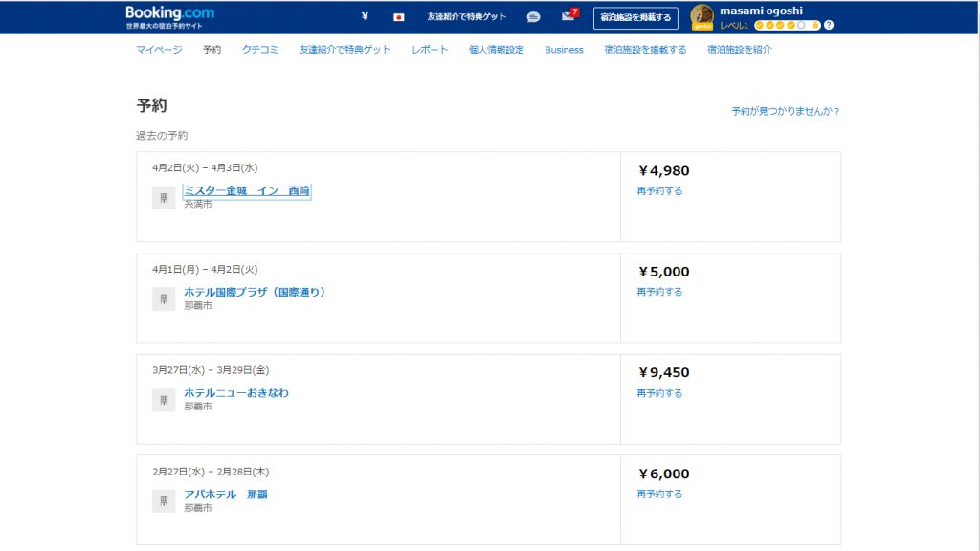Open the アパホテル 那覇 link
Viewport: 980px width, 551px height.
(x=226, y=495)
